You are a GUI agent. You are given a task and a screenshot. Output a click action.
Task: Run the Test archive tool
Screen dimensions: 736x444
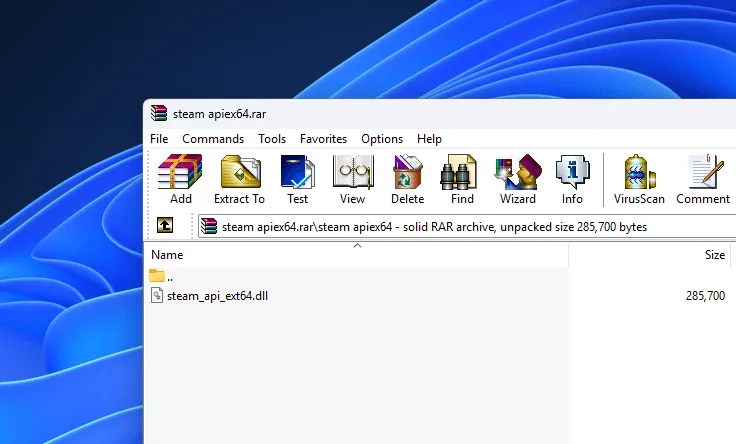(297, 180)
